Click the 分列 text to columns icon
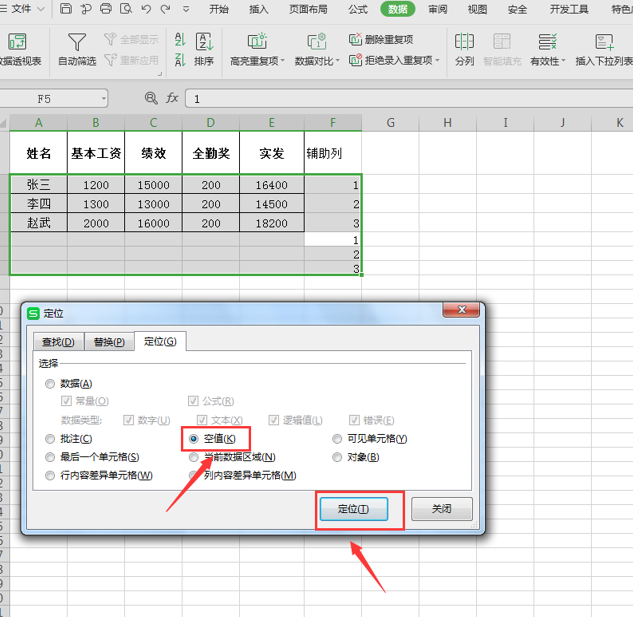This screenshot has height=617, width=633. (464, 41)
